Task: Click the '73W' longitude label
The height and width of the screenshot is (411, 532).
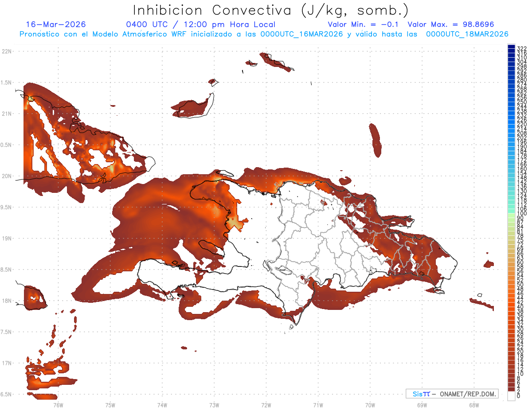Action: coord(214,404)
